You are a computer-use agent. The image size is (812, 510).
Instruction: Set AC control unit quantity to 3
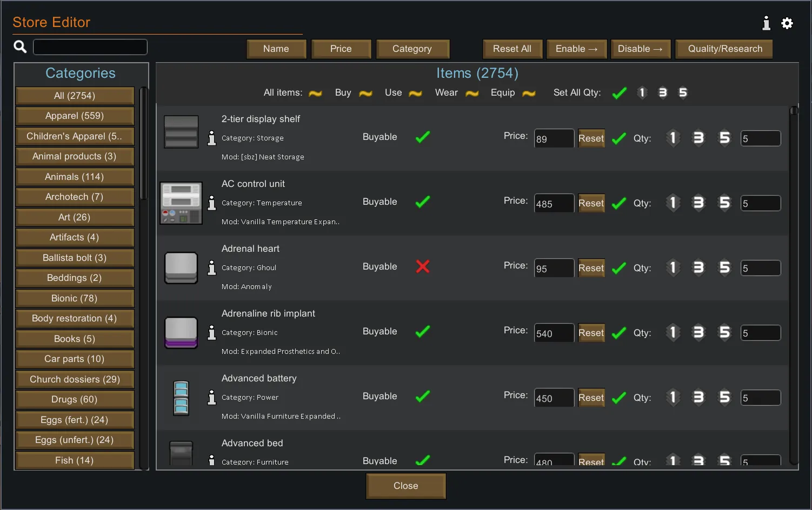(698, 203)
